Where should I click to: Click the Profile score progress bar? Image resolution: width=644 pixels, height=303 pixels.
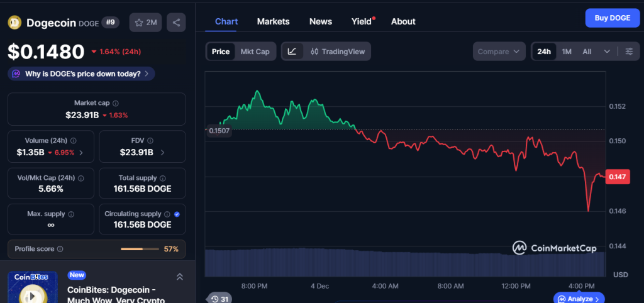140,249
